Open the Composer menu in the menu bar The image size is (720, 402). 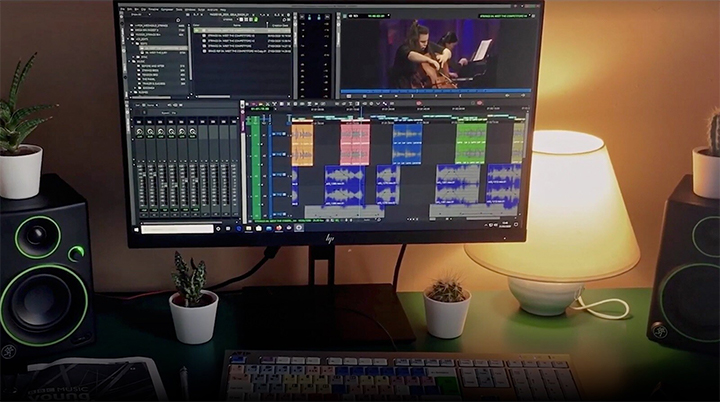[x=167, y=10]
